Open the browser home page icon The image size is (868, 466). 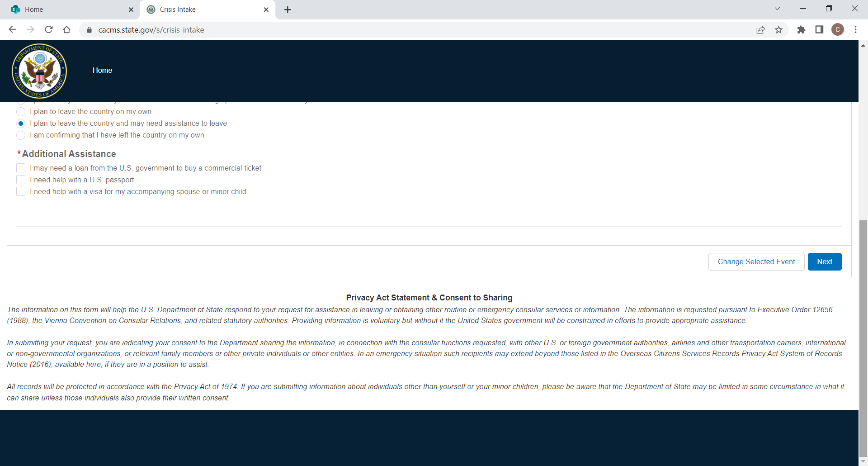67,29
